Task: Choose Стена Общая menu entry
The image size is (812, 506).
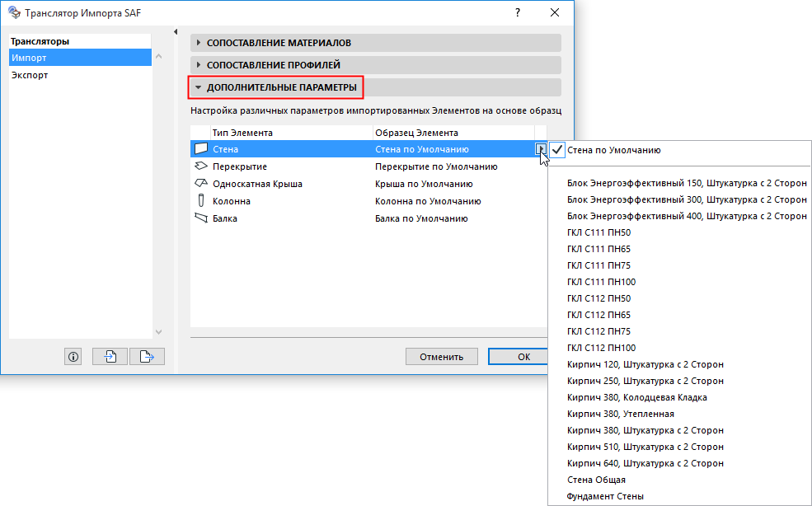Action: coord(679,480)
